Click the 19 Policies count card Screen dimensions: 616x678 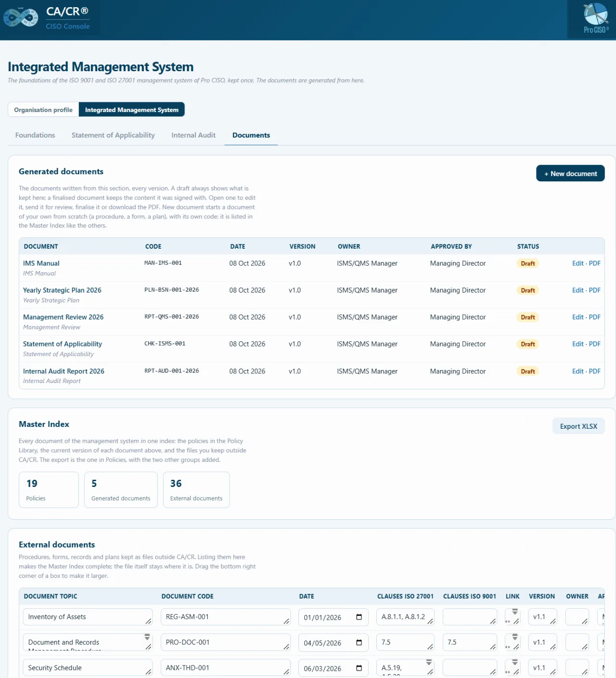point(49,490)
